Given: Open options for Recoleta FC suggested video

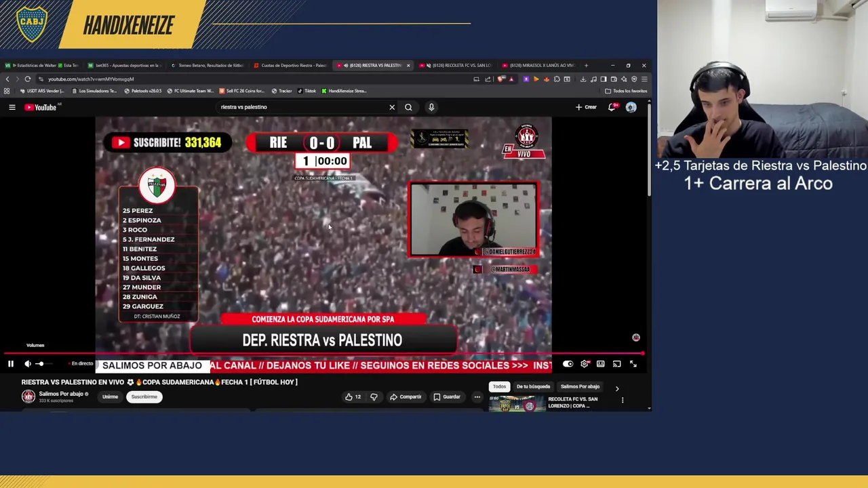Looking at the screenshot, I should [623, 400].
